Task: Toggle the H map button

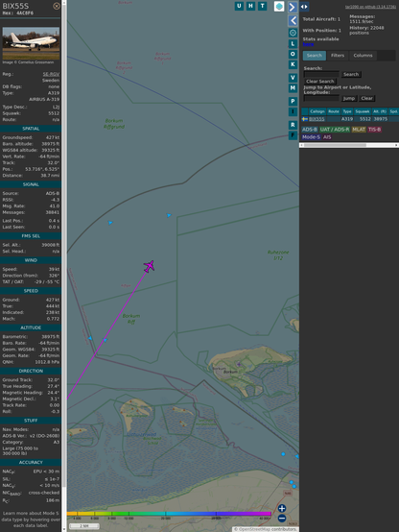Action: pyautogui.click(x=250, y=6)
